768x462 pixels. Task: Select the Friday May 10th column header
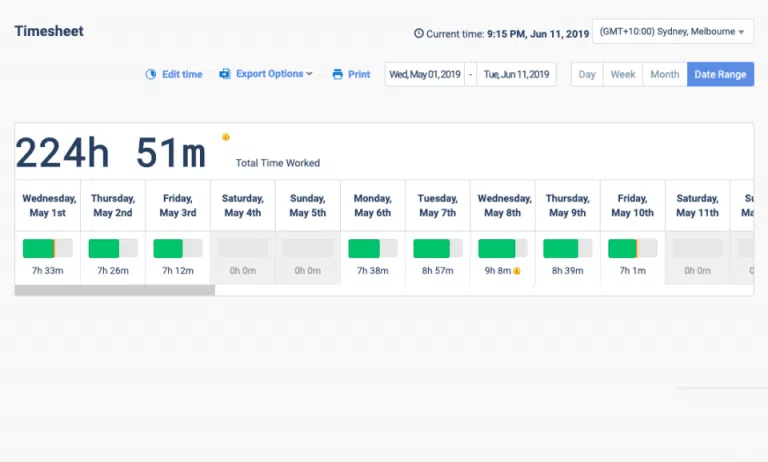pyautogui.click(x=632, y=205)
